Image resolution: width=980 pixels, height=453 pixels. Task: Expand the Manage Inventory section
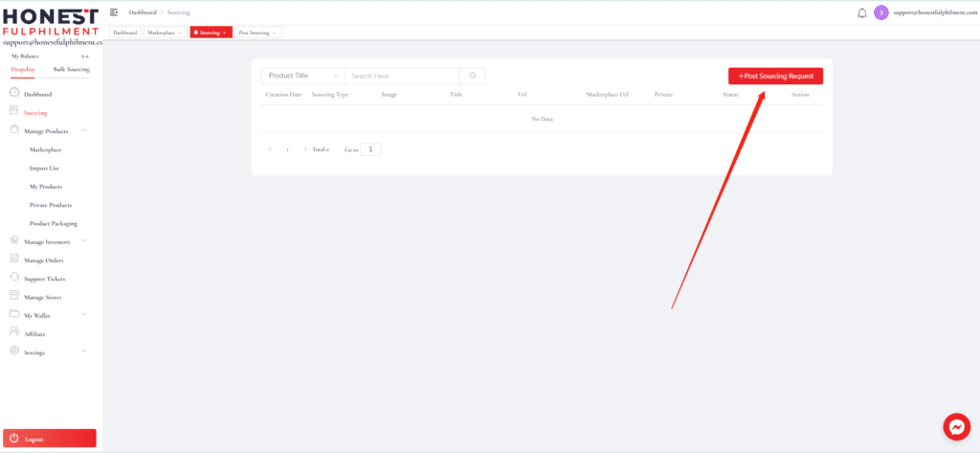pos(84,241)
